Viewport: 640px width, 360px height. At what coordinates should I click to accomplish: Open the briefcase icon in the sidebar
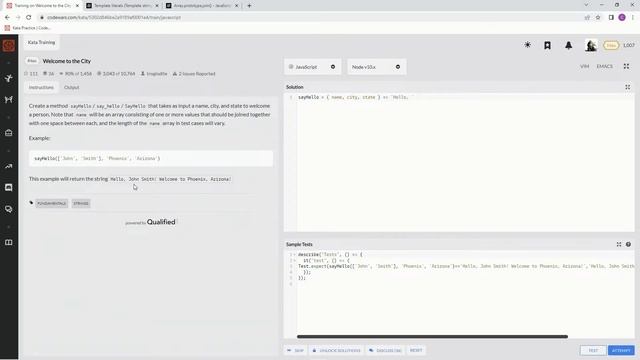[x=9, y=133]
